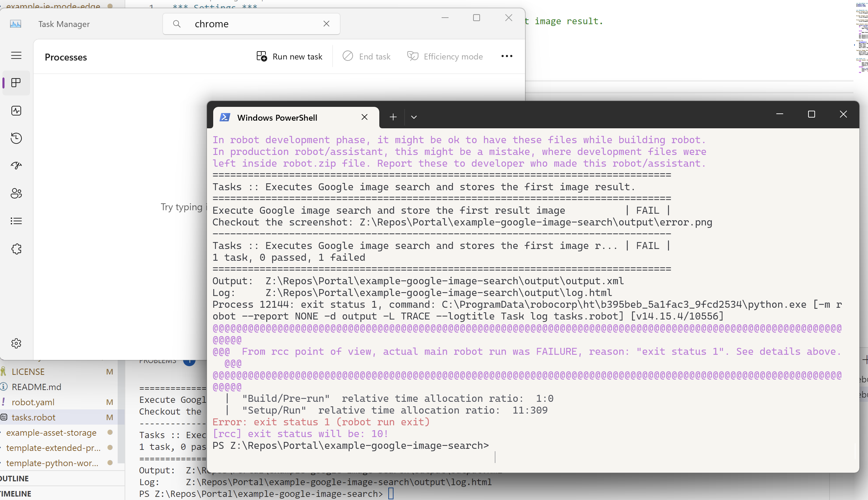Screen dimensions: 868x500
Task: Open a new terminal tab
Action: [393, 117]
